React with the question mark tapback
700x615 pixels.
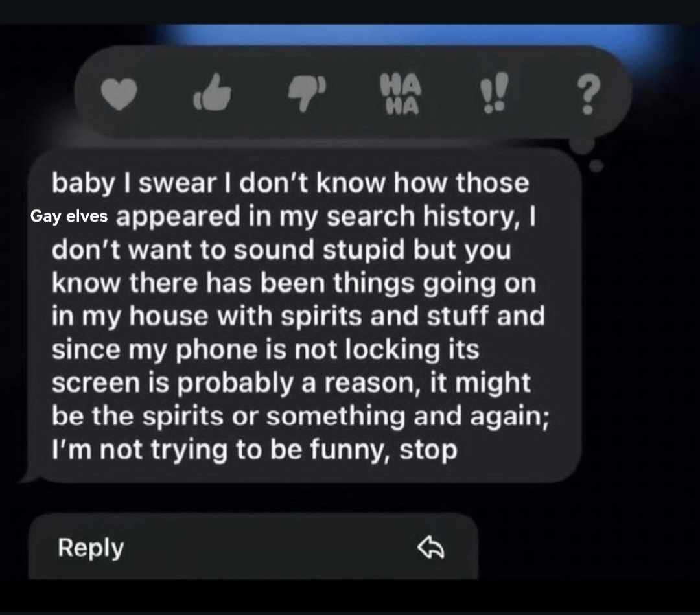(589, 95)
